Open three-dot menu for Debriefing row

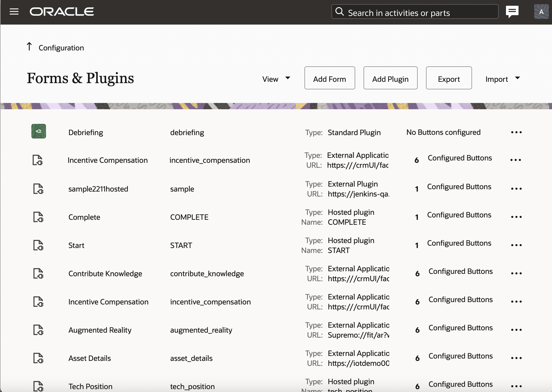[516, 132]
